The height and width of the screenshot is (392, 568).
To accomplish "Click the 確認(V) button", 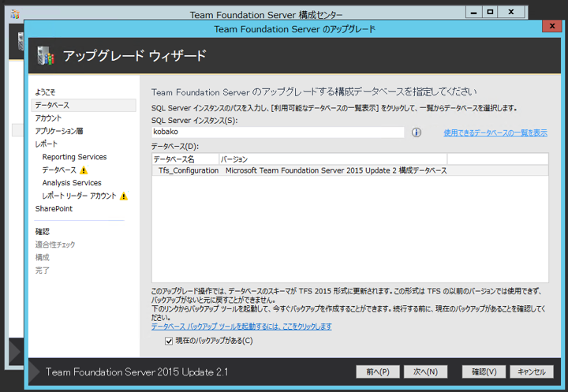I will [484, 371].
